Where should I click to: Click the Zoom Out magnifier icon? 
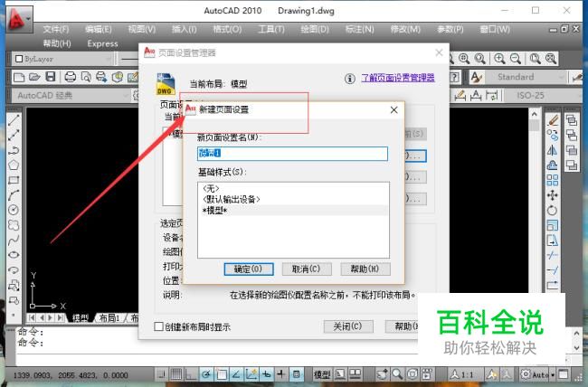click(516, 59)
